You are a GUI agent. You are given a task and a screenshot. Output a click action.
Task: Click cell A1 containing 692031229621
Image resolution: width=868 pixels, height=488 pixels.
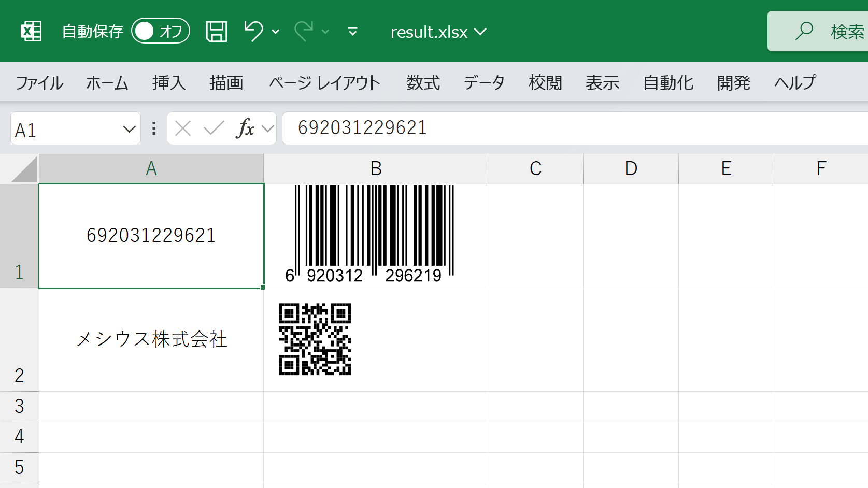(x=151, y=236)
